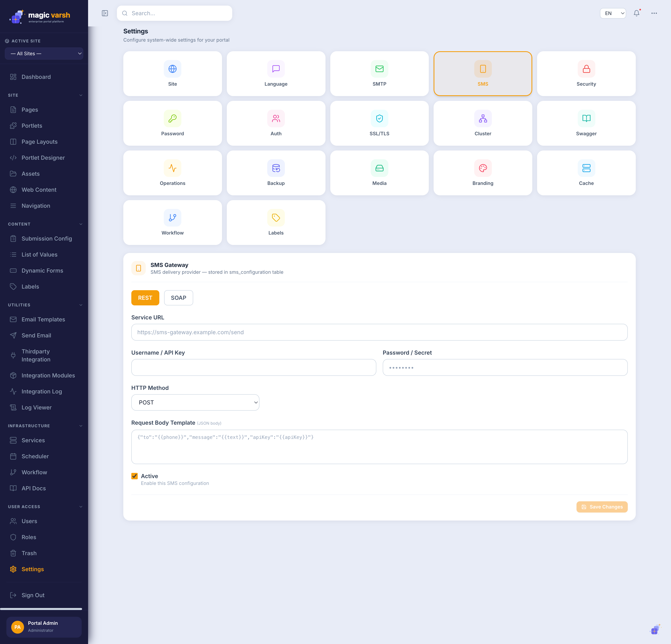Image resolution: width=671 pixels, height=644 pixels.
Task: Click the Password / Secret field
Action: [505, 367]
